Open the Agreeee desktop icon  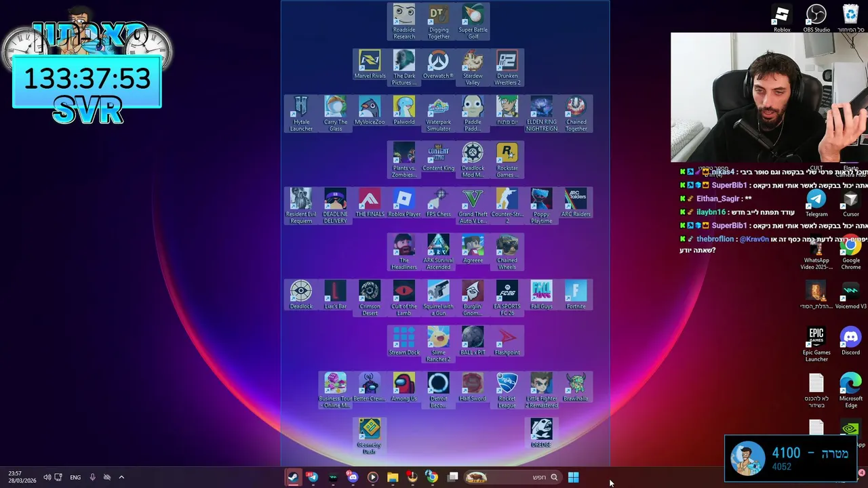click(x=473, y=249)
